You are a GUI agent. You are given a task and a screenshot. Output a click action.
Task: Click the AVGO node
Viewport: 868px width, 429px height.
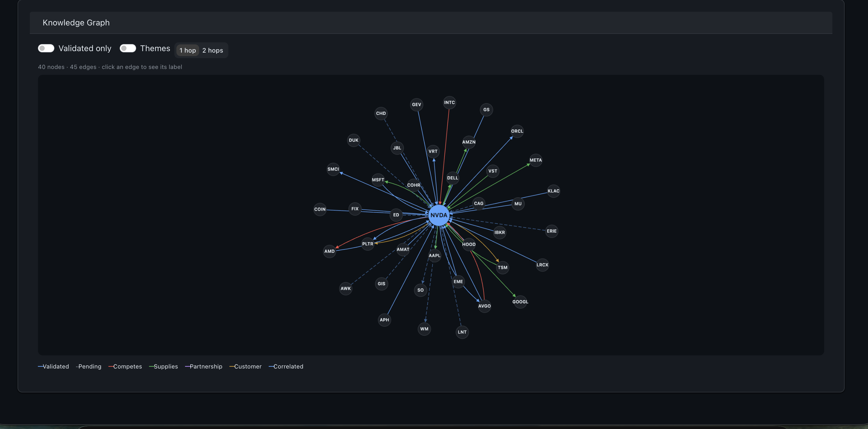(484, 306)
